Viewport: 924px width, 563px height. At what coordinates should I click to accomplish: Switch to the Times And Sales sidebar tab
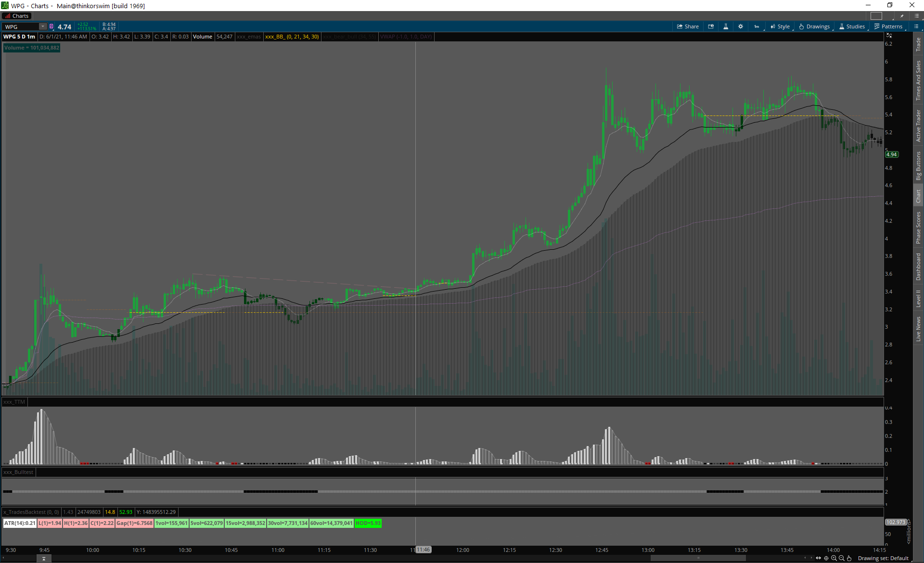tap(918, 81)
